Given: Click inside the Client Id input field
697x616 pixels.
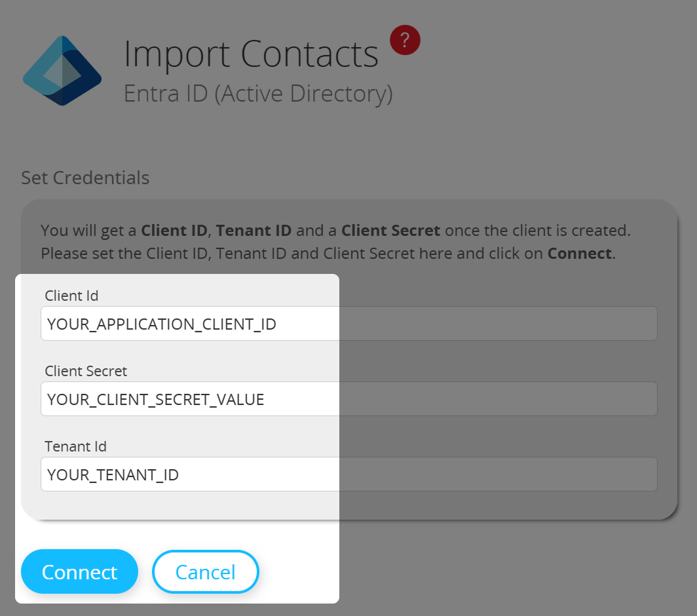Looking at the screenshot, I should point(197,323).
